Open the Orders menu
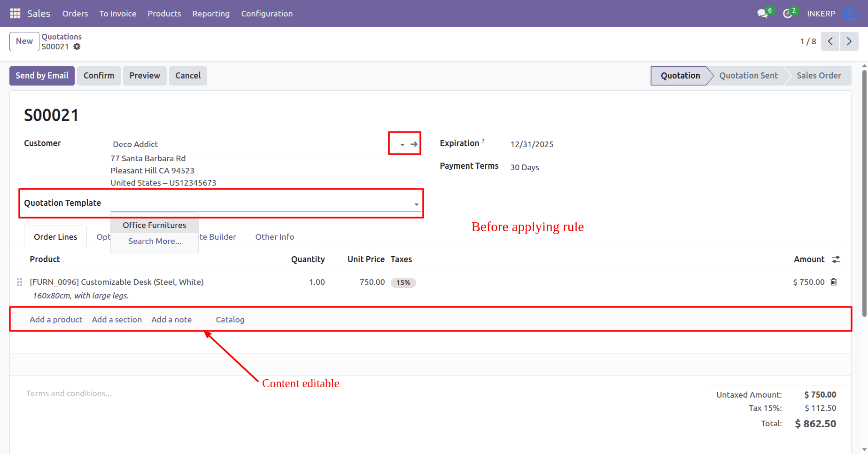This screenshot has height=454, width=868. point(75,14)
